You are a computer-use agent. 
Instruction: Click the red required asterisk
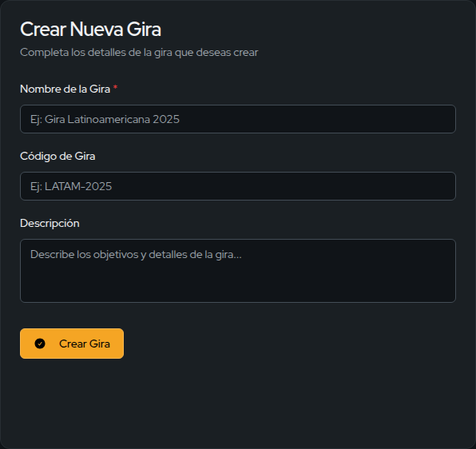(x=115, y=88)
